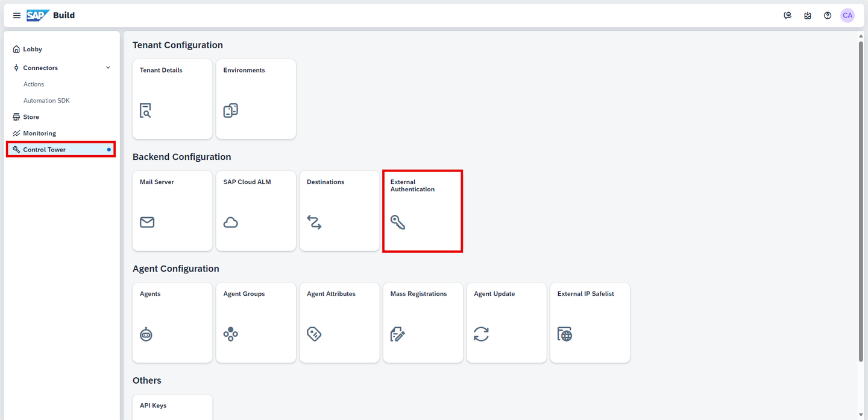
Task: Open Monitoring in sidebar
Action: (39, 133)
